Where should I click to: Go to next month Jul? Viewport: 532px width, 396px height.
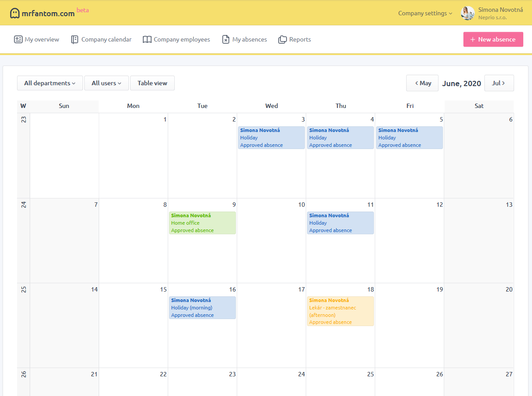tap(499, 83)
